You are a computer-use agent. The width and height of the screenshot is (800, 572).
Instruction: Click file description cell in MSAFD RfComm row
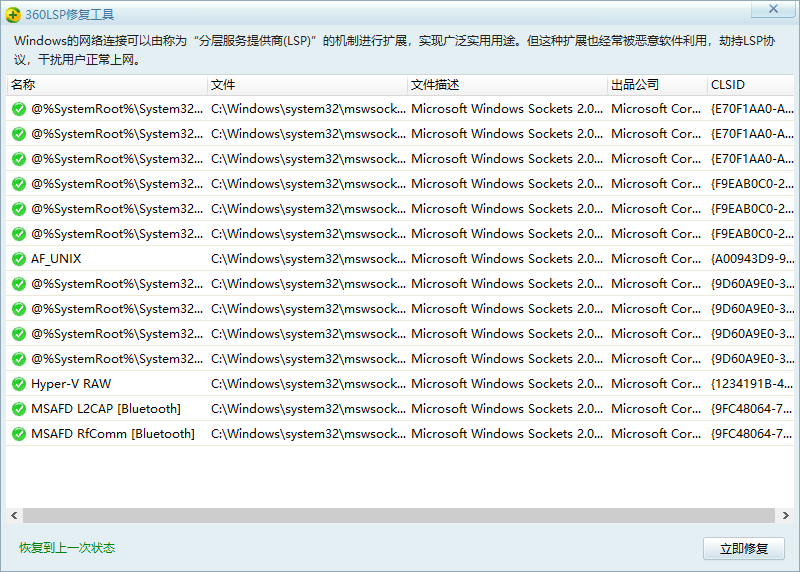click(507, 434)
